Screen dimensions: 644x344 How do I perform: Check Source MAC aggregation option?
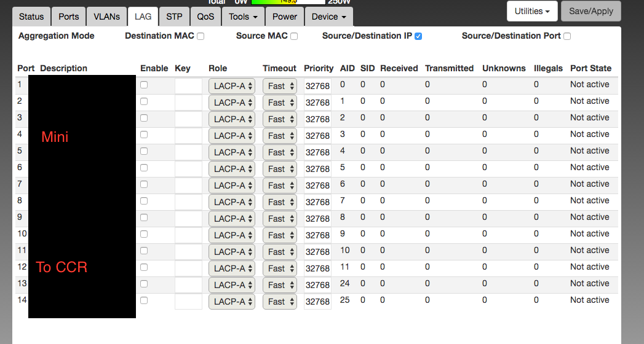[x=294, y=36]
